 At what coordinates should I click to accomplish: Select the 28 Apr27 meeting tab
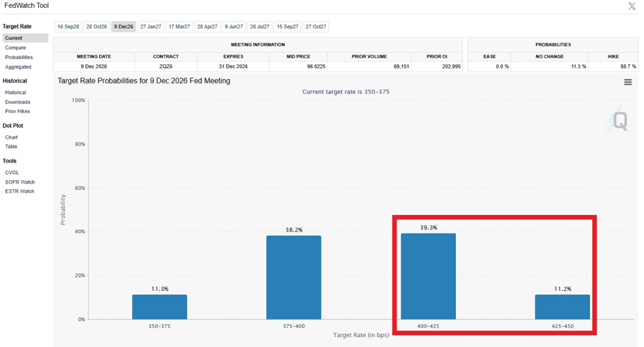(x=208, y=27)
